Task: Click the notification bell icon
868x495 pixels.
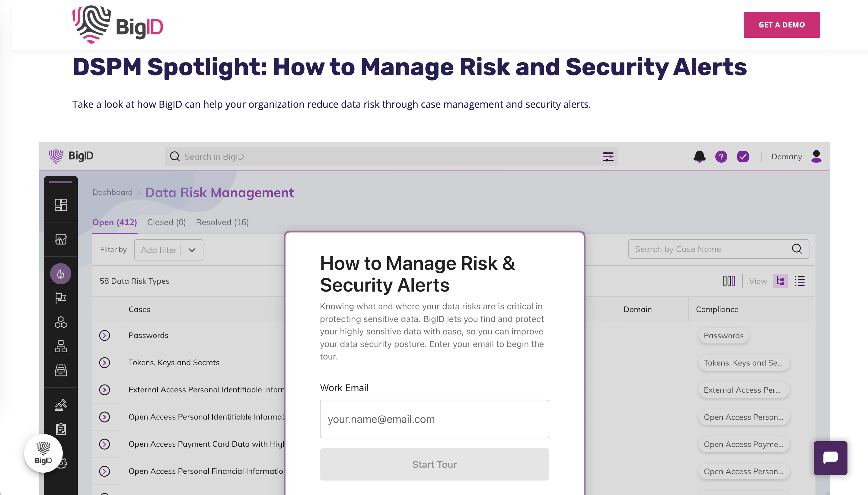Action: click(699, 156)
